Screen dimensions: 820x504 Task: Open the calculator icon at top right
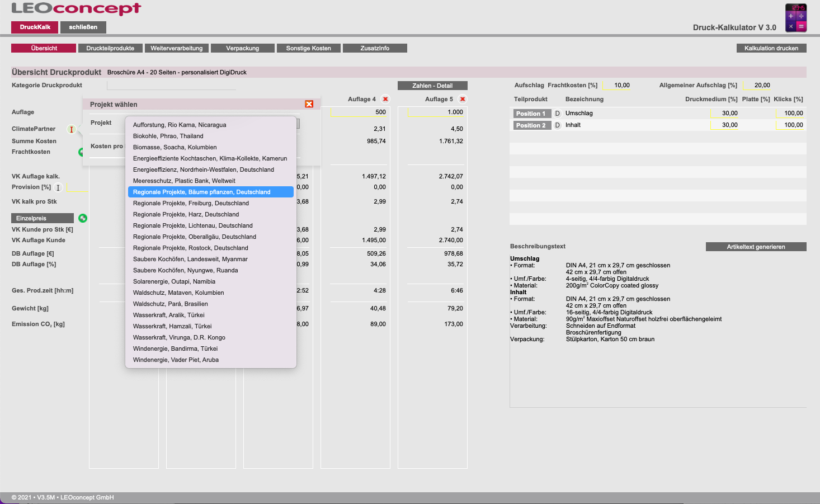[x=795, y=17]
